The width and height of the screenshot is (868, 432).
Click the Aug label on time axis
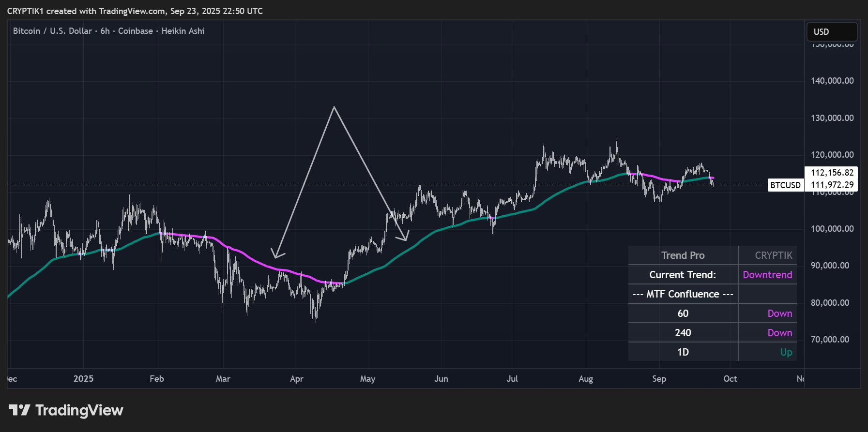point(586,379)
